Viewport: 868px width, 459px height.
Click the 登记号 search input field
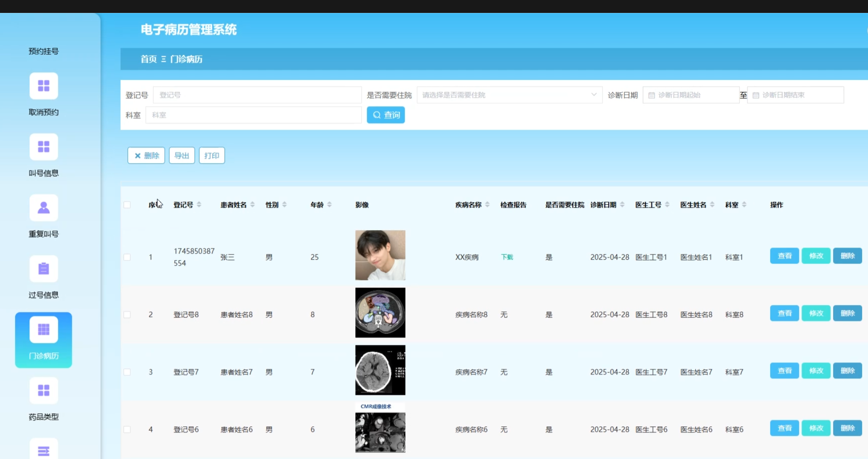257,95
